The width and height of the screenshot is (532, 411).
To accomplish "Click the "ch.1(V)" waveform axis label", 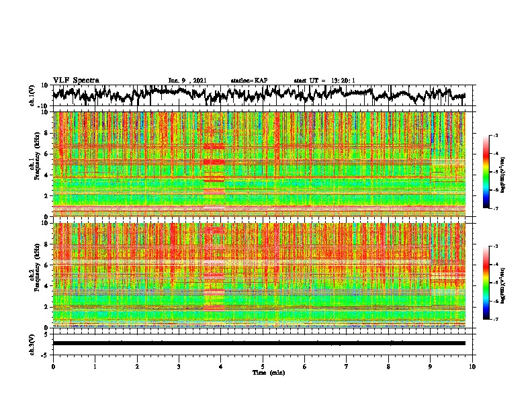I will [x=32, y=95].
